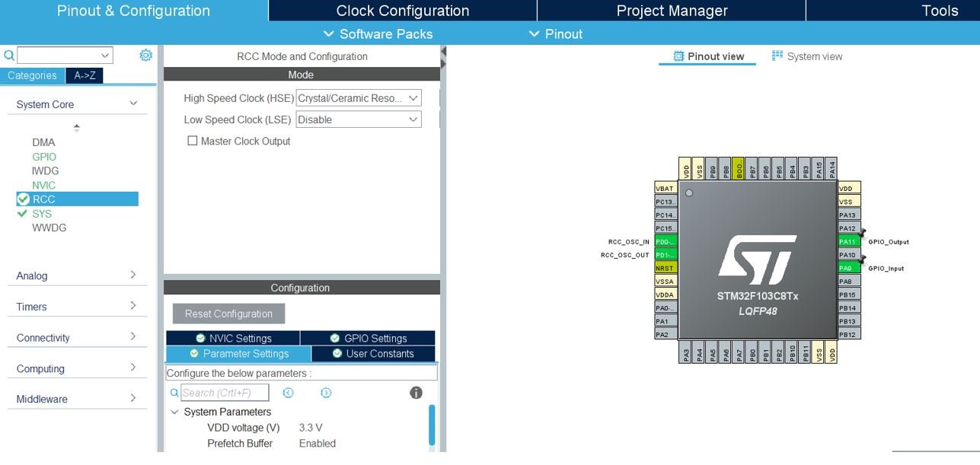Select the PD1 RCC_OSC_OUT pin
Image resolution: width=980 pixels, height=465 pixels.
click(666, 255)
